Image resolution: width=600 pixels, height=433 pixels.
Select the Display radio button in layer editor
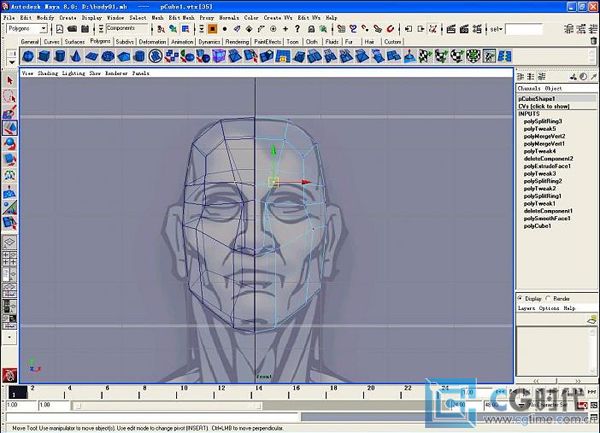coord(520,298)
